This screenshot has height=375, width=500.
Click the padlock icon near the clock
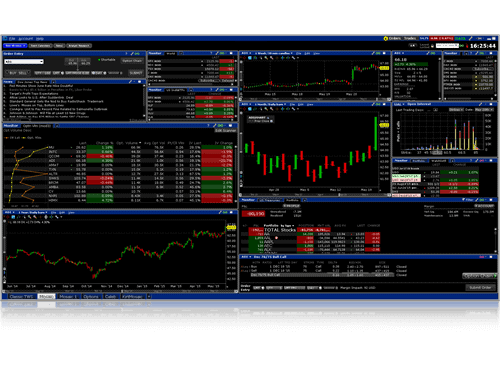pos(432,46)
